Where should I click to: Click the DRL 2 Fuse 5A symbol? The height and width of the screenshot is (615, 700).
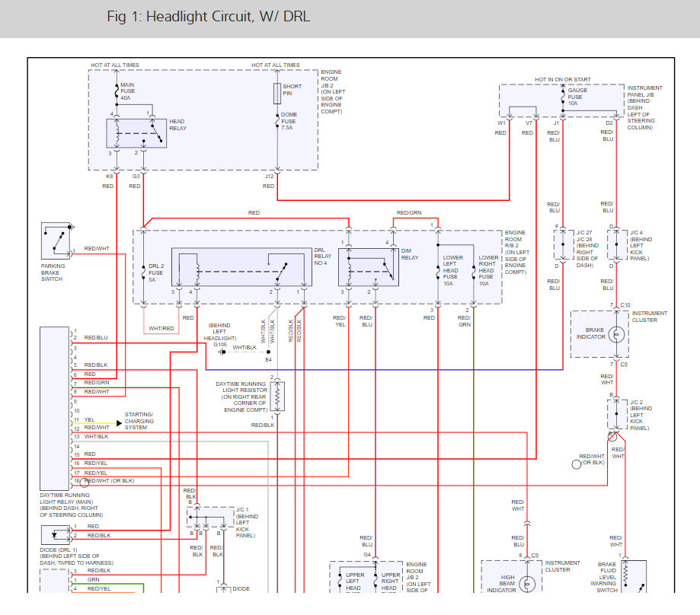tap(143, 272)
